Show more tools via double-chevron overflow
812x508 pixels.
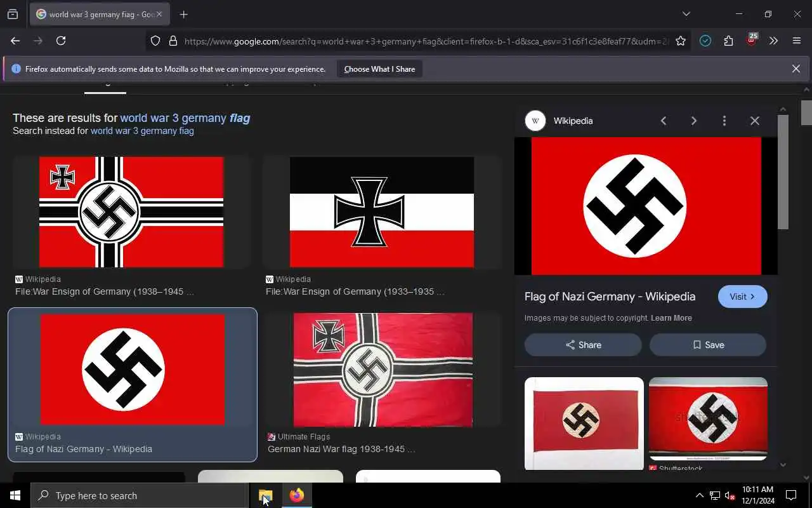coord(773,41)
